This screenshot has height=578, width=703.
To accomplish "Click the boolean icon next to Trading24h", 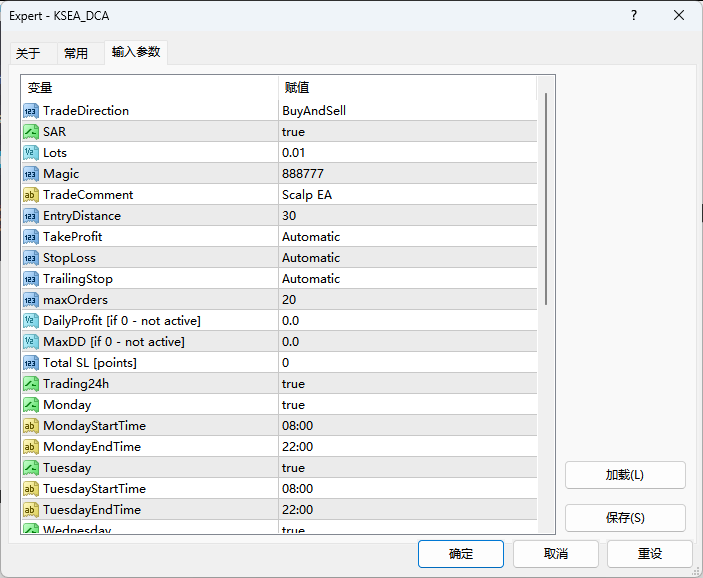I will [31, 384].
